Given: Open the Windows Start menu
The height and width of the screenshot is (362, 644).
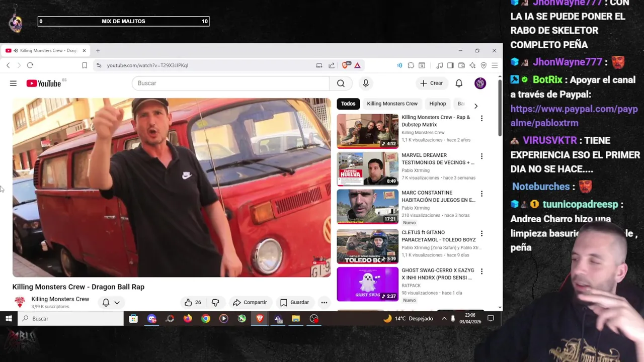Looking at the screenshot, I should 9,318.
